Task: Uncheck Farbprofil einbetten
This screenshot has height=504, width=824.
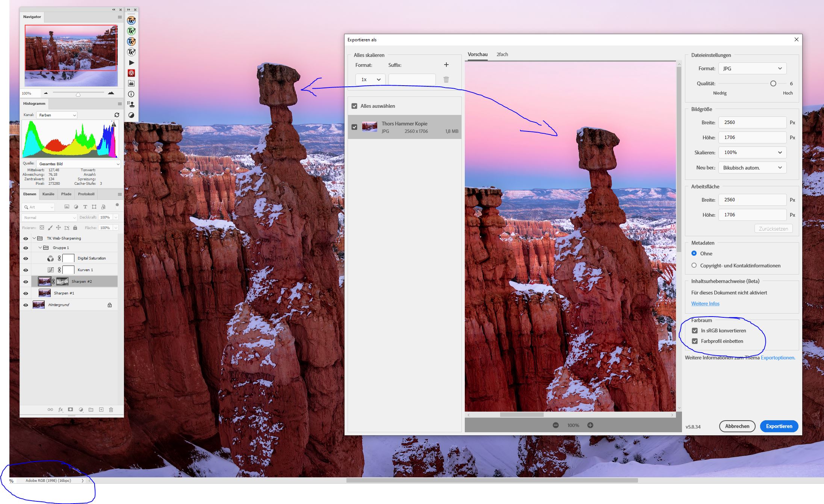Action: point(695,341)
